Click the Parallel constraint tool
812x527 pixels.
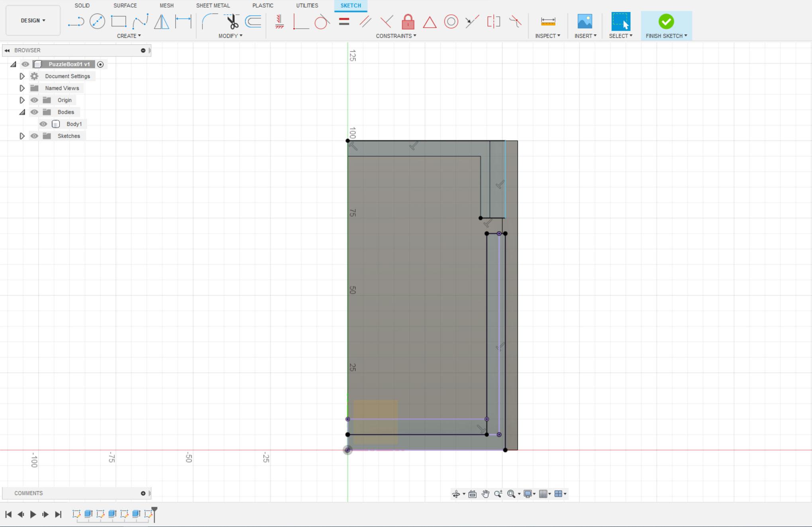pyautogui.click(x=365, y=22)
